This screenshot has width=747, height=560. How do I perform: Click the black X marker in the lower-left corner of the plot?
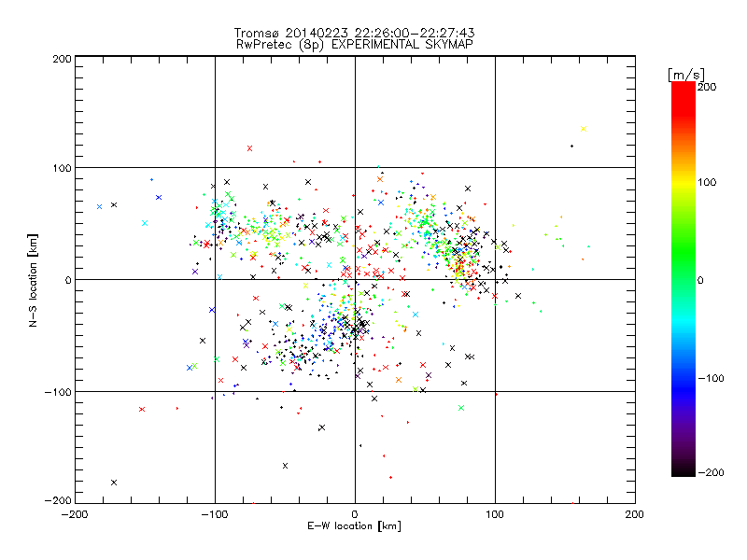(x=114, y=483)
